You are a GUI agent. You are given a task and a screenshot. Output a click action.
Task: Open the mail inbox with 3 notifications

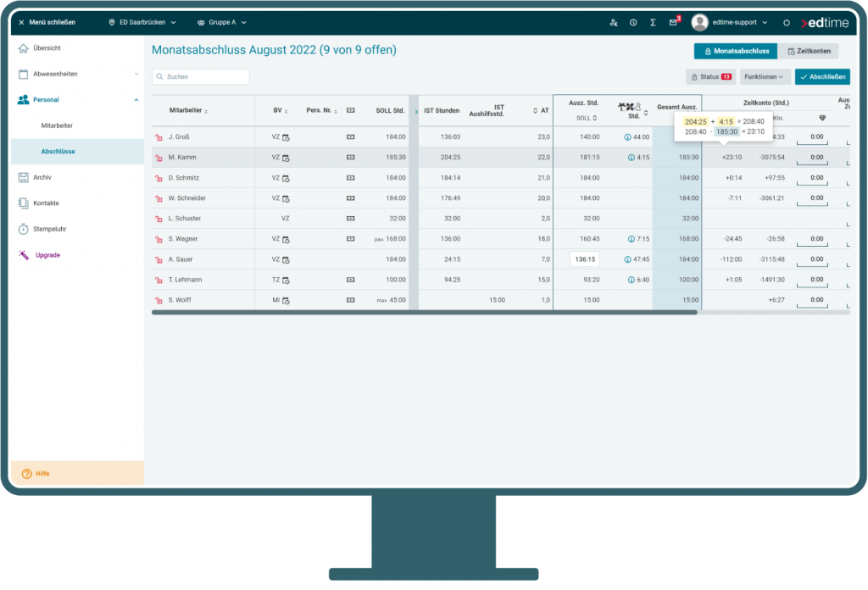click(673, 23)
